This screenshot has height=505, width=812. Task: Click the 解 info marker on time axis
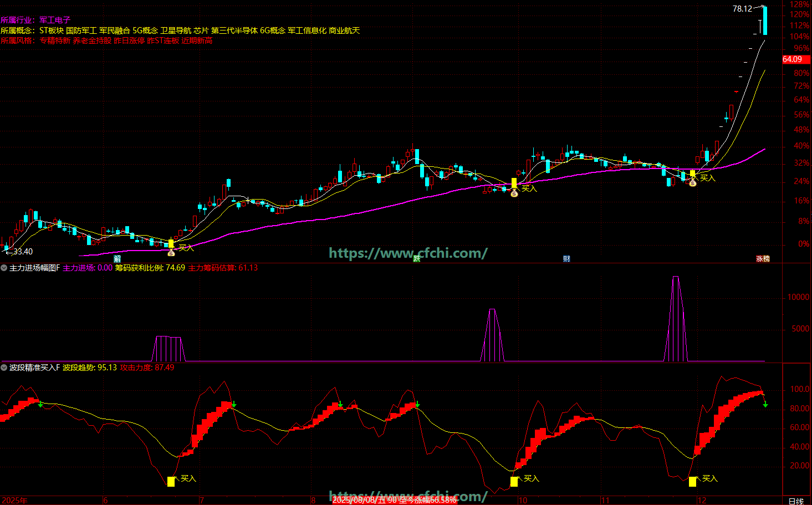[x=117, y=259]
